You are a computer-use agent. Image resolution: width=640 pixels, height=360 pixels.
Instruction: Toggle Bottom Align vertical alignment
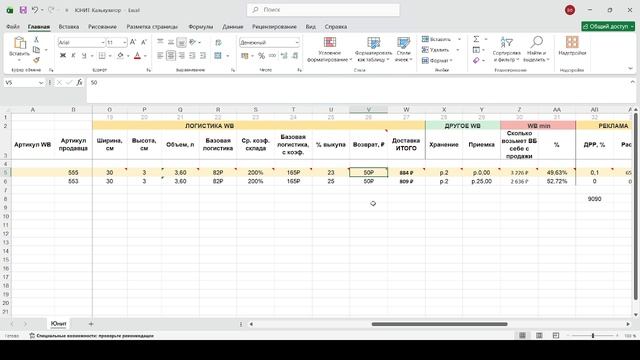(x=182, y=42)
